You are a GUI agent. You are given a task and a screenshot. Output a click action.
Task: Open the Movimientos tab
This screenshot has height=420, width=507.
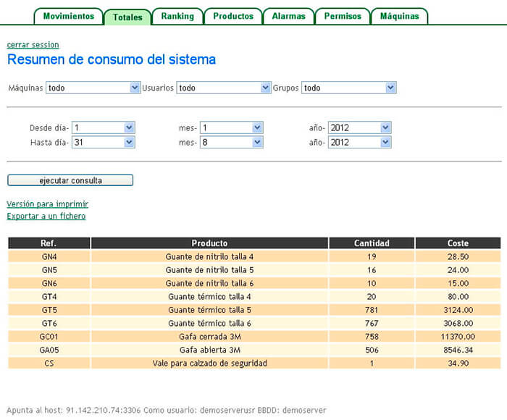tap(68, 16)
